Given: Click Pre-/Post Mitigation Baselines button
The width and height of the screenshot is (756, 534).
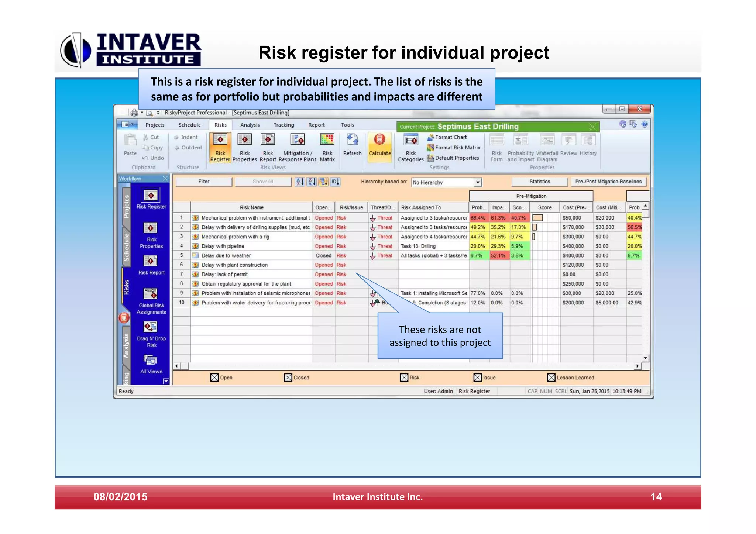Looking at the screenshot, I should coord(608,182).
